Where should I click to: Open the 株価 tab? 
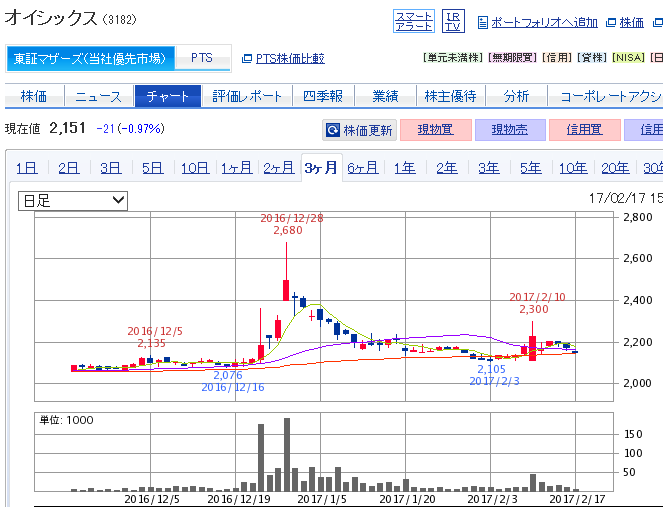(x=34, y=96)
